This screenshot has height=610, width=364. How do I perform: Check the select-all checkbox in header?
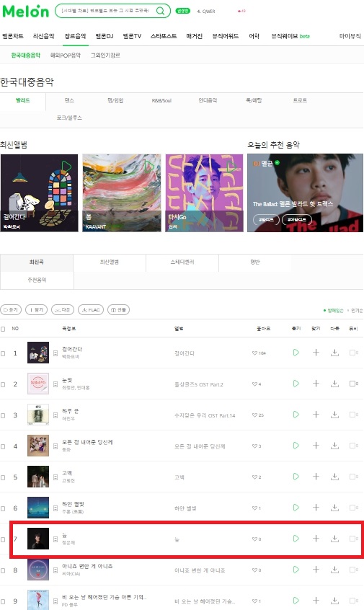(3, 329)
